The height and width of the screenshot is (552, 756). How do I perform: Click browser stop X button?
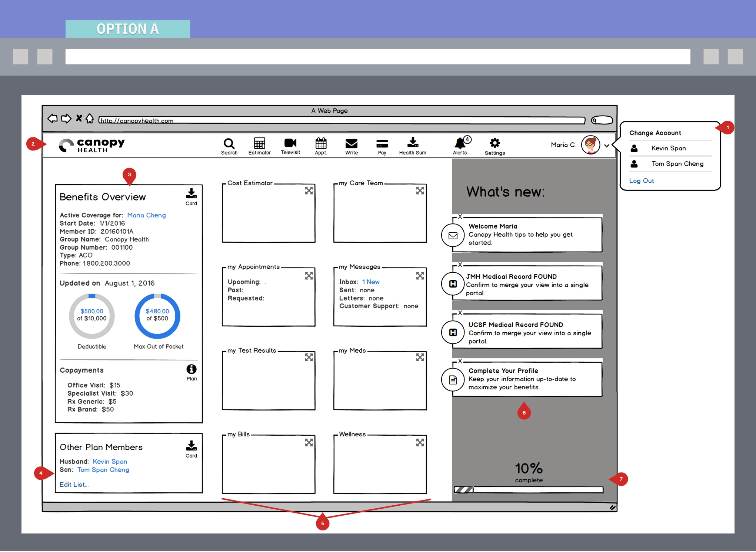pos(79,118)
